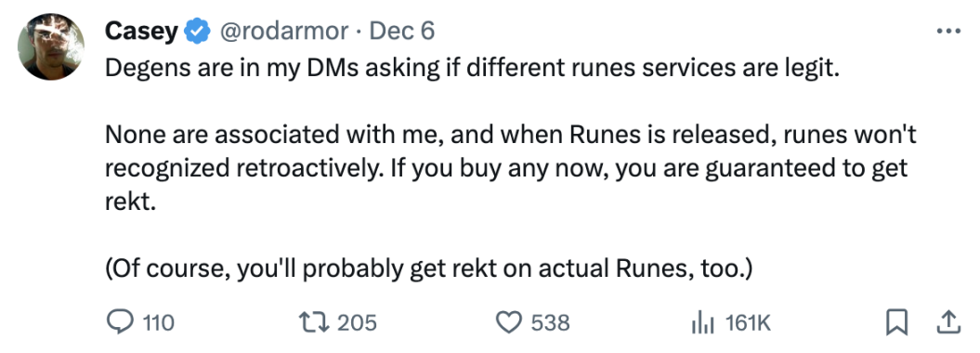The height and width of the screenshot is (353, 980).
Task: Open the three-dot more options menu
Action: click(x=948, y=31)
